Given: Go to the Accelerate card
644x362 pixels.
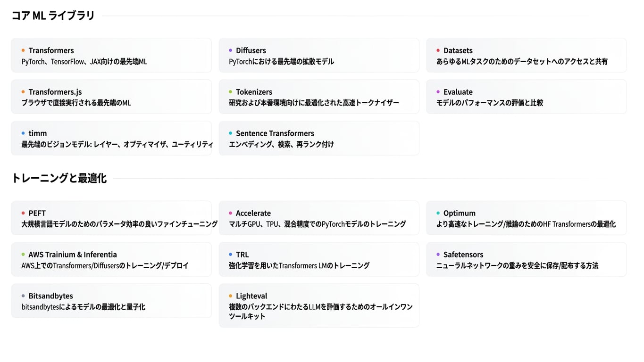Looking at the screenshot, I should (x=319, y=218).
